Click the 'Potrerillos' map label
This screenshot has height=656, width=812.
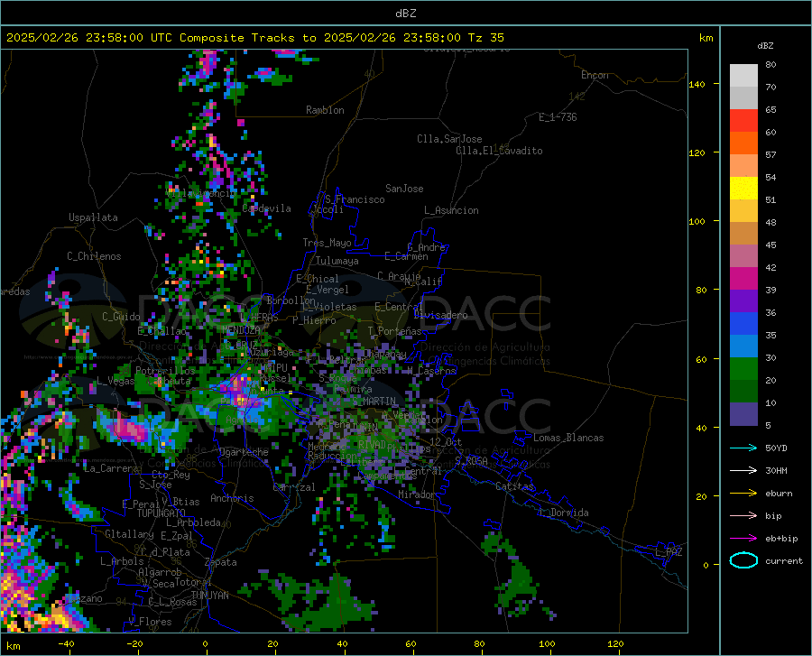point(165,371)
